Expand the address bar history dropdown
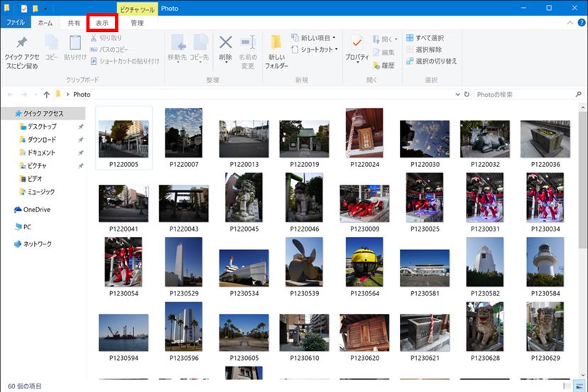This screenshot has width=588, height=392. click(x=457, y=94)
